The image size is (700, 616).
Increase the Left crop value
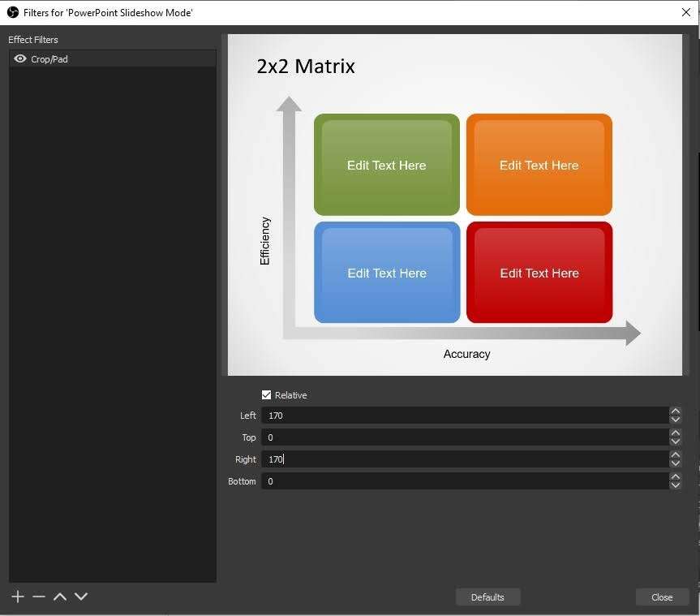[675, 411]
